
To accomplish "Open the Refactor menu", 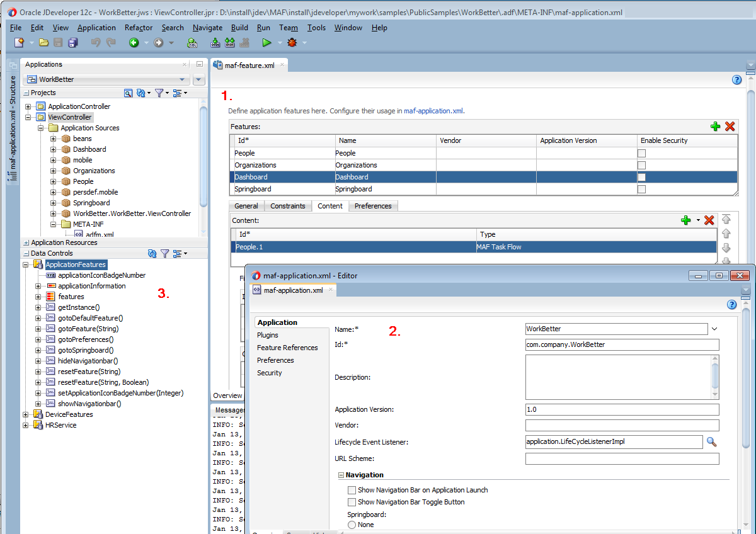I will click(139, 28).
